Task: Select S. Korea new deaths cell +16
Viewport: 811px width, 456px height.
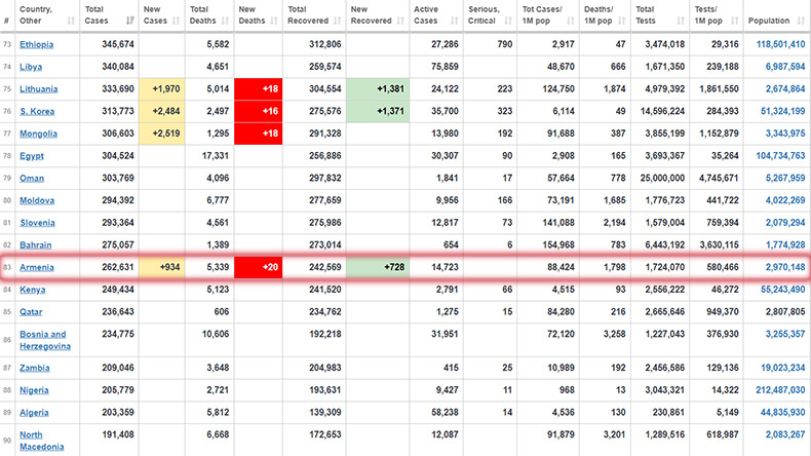Action: (258, 111)
